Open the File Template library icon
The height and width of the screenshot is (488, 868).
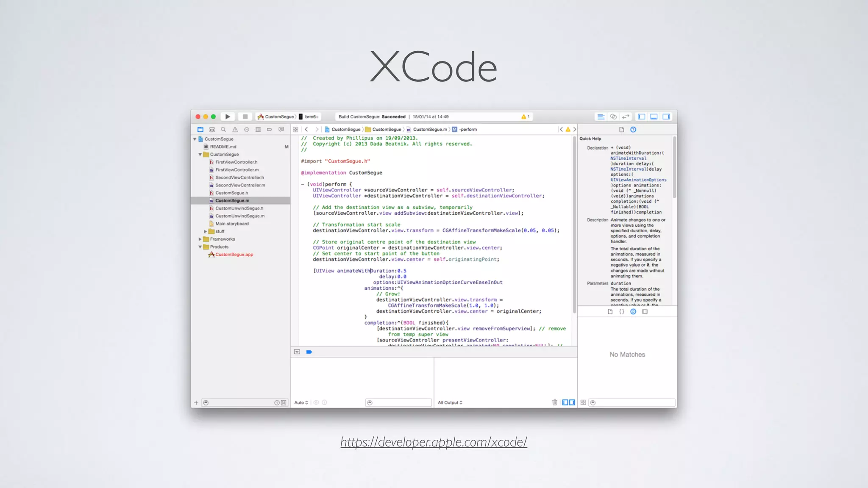[x=610, y=311]
